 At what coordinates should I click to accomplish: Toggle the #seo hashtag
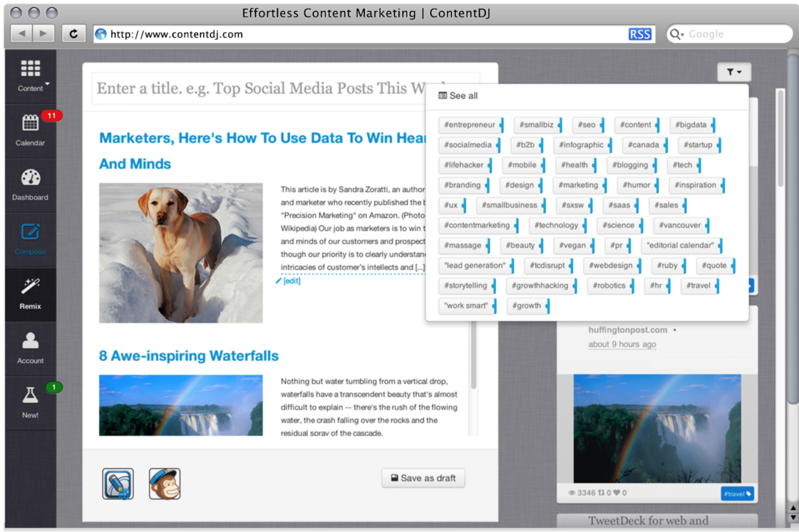coord(587,125)
